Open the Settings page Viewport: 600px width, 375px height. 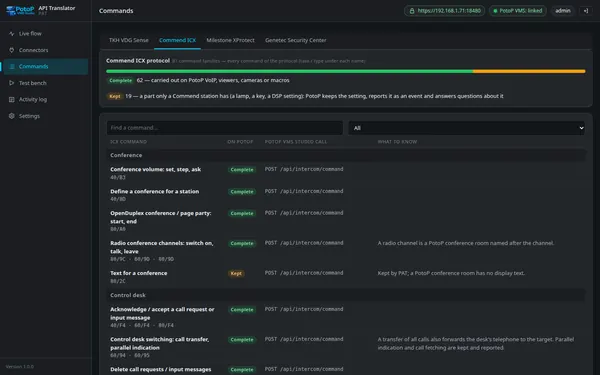46,116
